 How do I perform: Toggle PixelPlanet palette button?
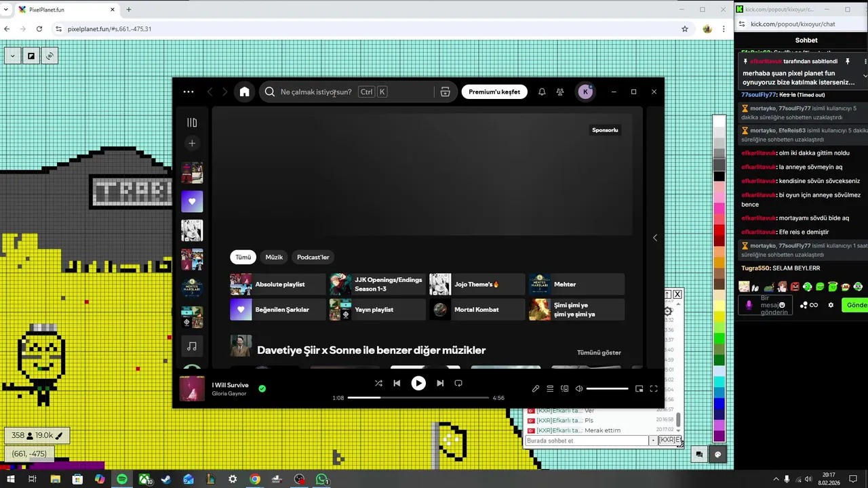coord(718,455)
